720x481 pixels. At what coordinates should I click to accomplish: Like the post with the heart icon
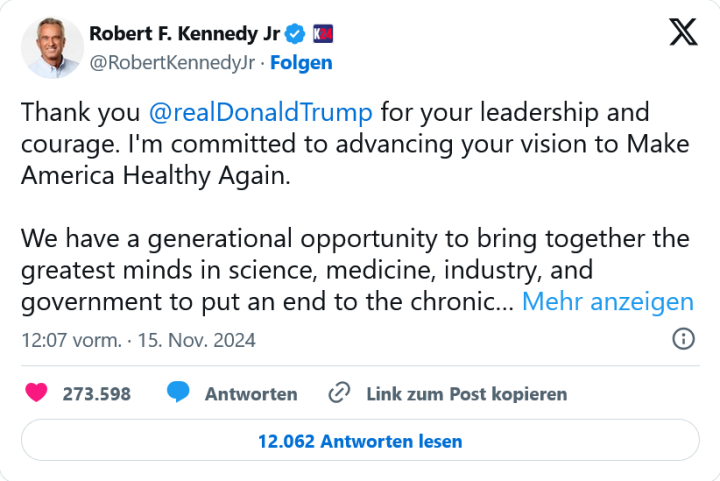[36, 393]
